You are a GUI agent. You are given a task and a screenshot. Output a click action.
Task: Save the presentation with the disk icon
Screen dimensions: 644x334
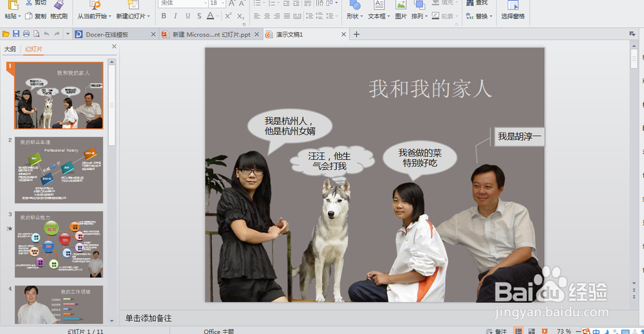click(16, 34)
